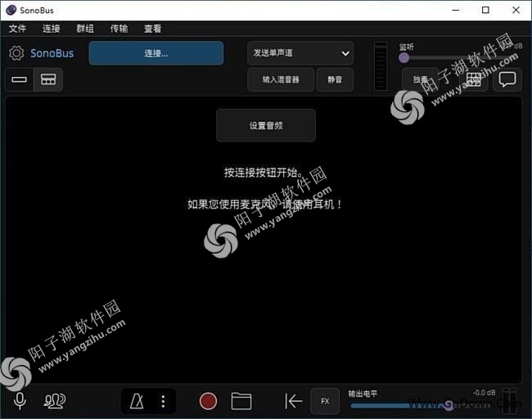Click the input level meter
The width and height of the screenshot is (532, 419).
(x=381, y=66)
